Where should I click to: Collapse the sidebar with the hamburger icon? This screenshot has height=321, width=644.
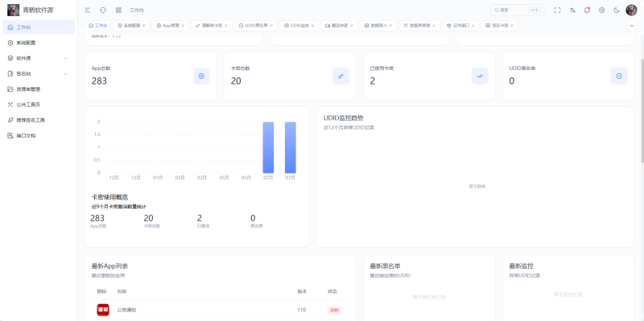pyautogui.click(x=88, y=10)
